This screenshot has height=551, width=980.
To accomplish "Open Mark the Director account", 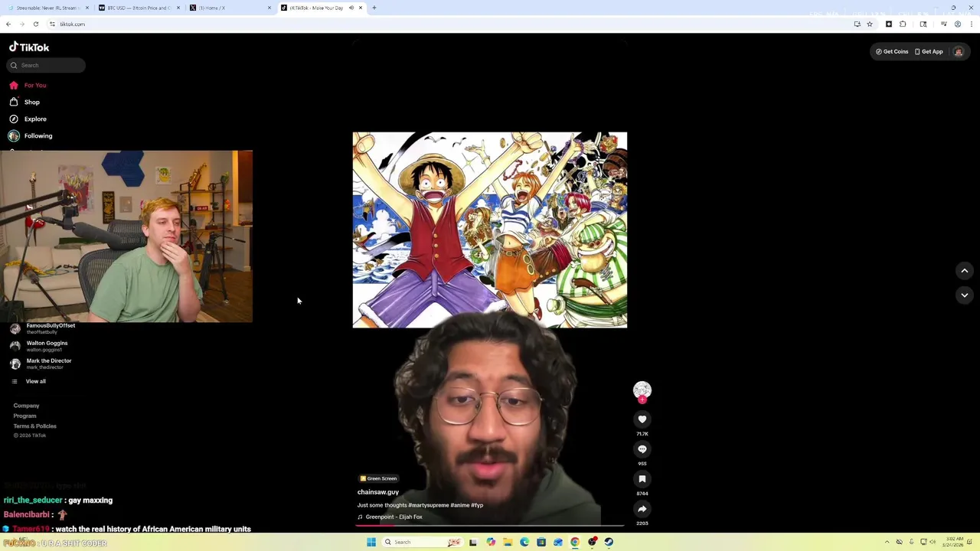I will click(41, 364).
